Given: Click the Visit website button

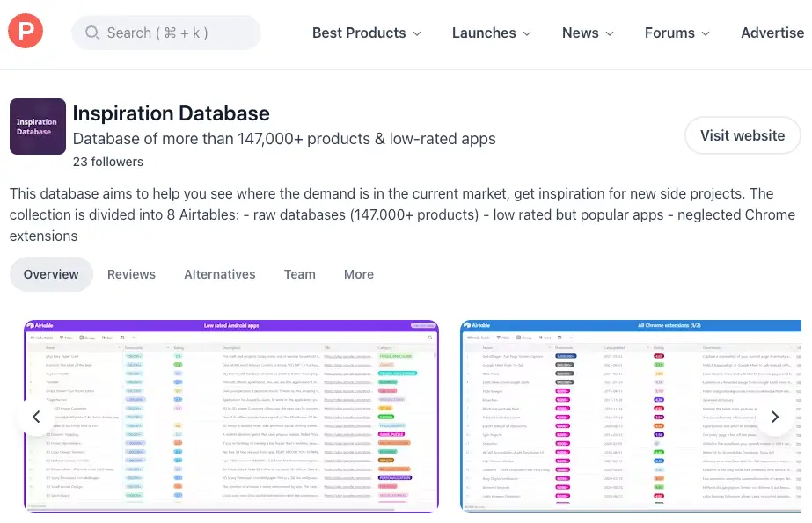Looking at the screenshot, I should click(743, 135).
